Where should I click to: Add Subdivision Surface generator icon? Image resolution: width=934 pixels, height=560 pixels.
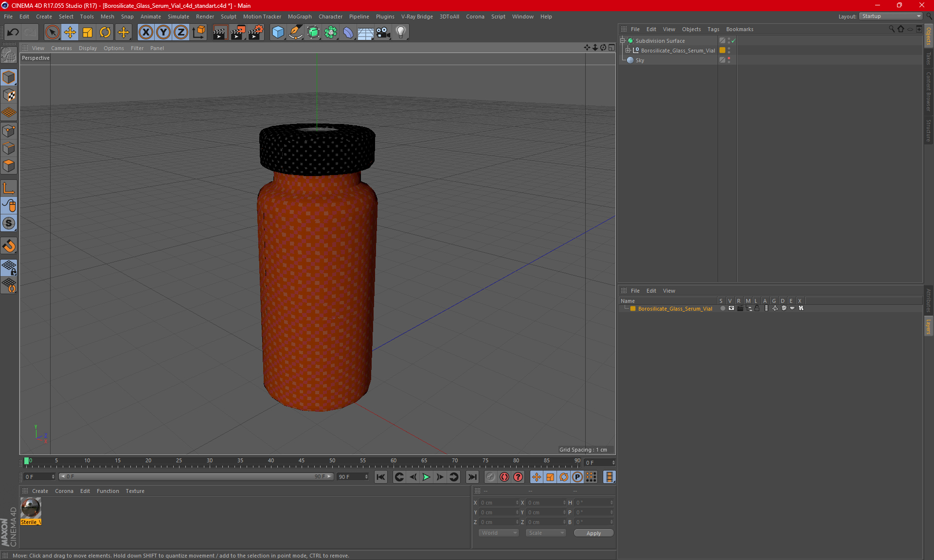[313, 32]
